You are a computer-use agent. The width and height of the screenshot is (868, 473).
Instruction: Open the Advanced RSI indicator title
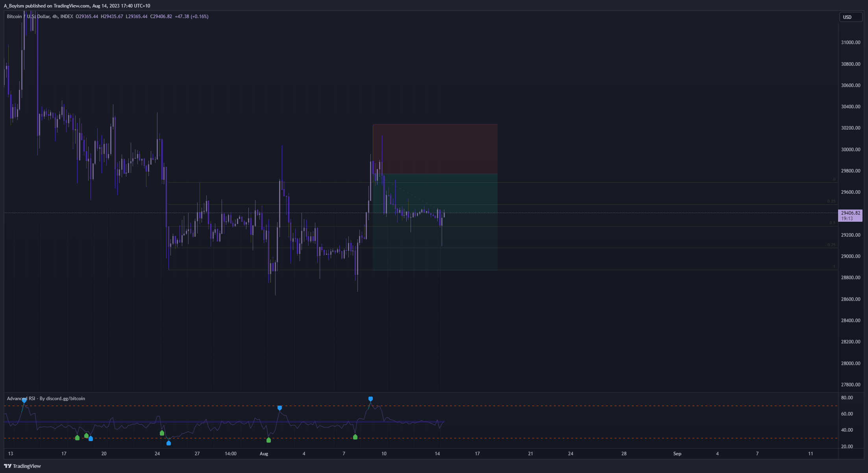(46, 399)
